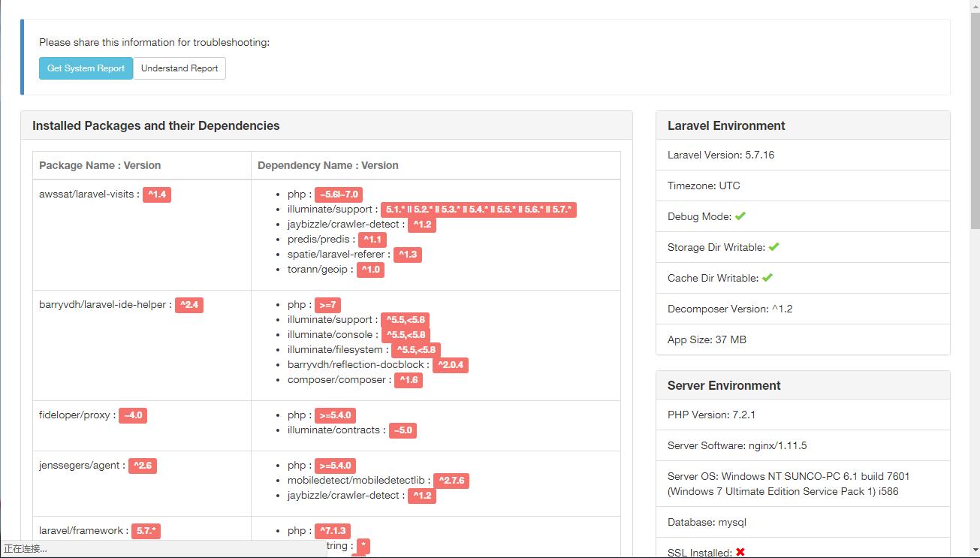Select the ^1.4 badge beside awssat/laravel-visits
Image resolution: width=980 pixels, height=558 pixels.
pyautogui.click(x=156, y=193)
